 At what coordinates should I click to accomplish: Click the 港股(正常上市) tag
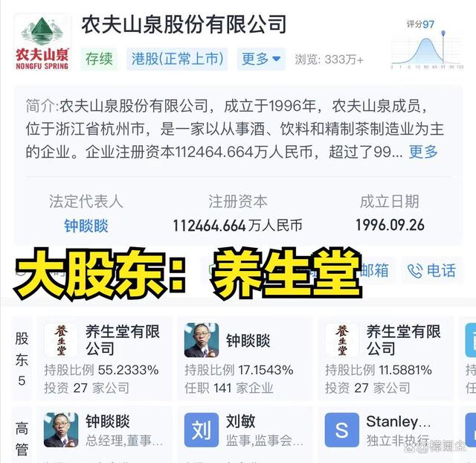(x=177, y=59)
